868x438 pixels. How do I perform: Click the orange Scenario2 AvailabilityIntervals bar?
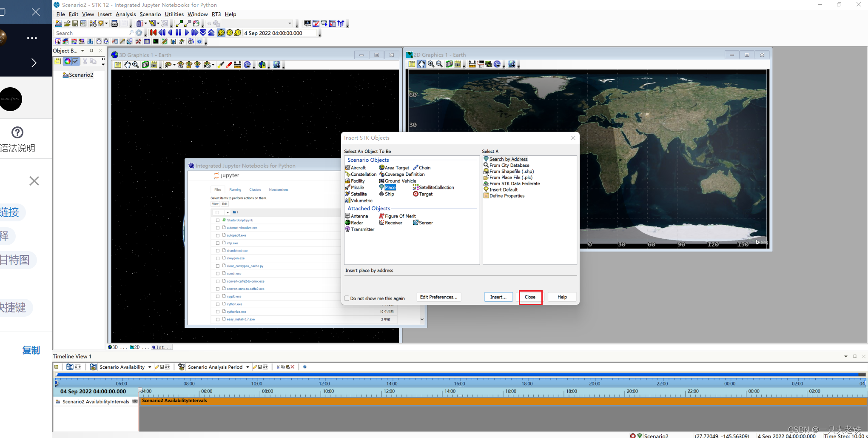(503, 401)
